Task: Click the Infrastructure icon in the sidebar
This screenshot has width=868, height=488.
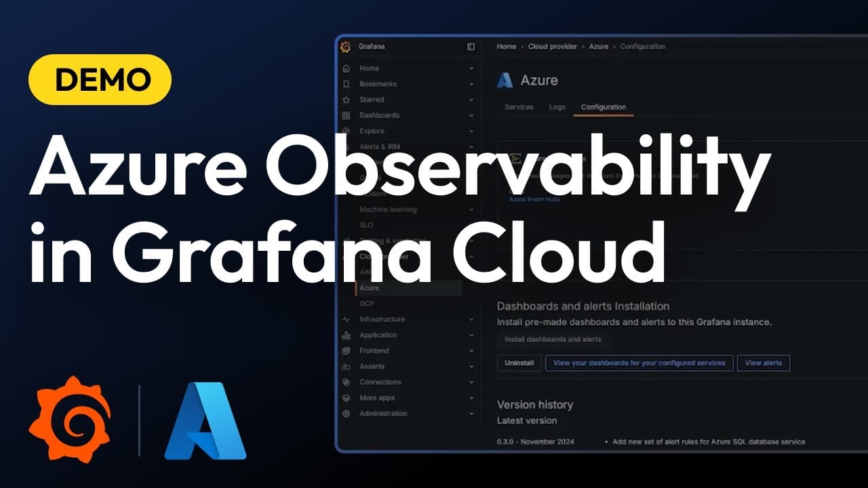Action: [346, 319]
